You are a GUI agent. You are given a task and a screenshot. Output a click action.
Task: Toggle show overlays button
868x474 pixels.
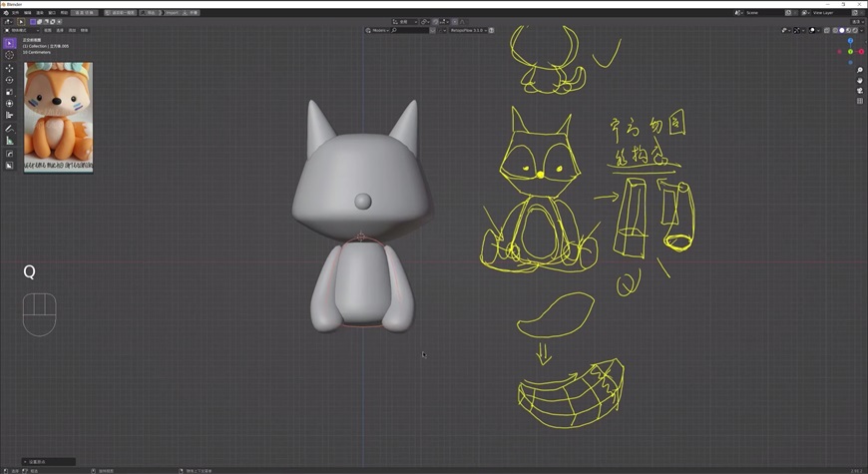(812, 31)
